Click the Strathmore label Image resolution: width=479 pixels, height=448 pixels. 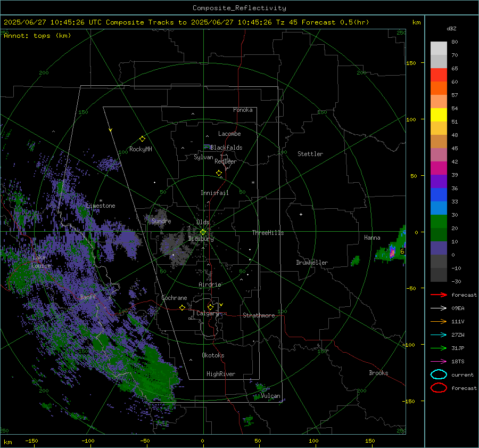tap(259, 315)
